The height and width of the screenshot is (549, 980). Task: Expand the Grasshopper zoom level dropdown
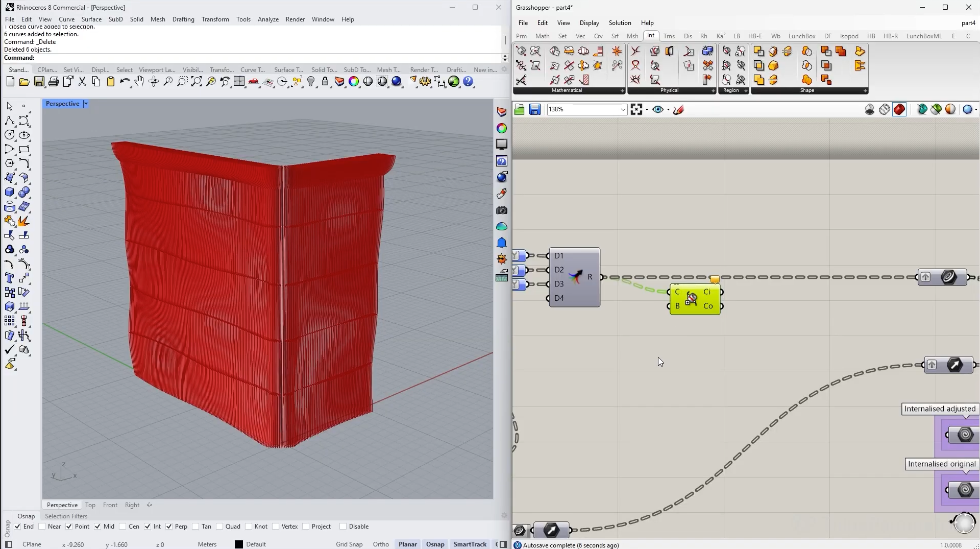pos(623,109)
